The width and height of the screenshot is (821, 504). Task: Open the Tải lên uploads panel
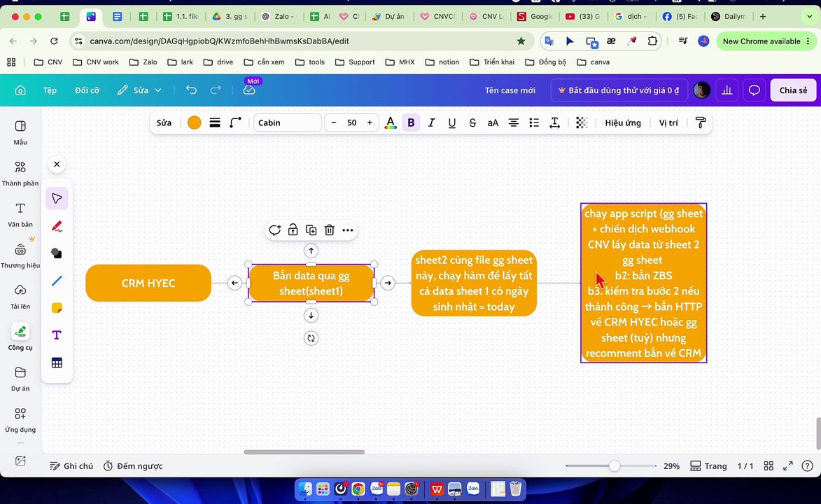point(20,297)
